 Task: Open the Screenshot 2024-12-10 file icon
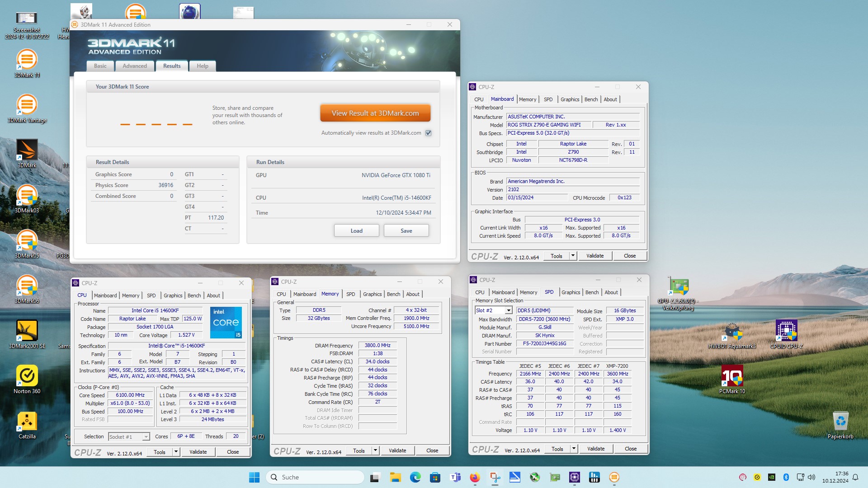tap(27, 25)
